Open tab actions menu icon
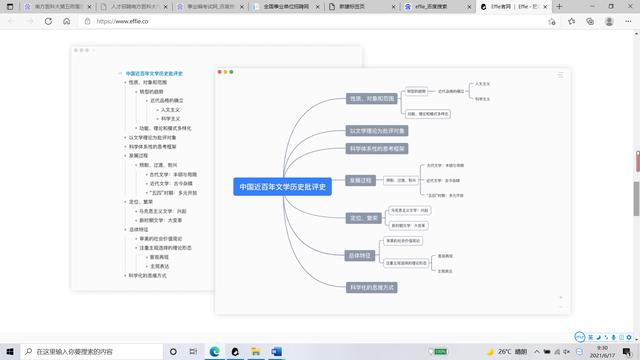 click(x=10, y=7)
